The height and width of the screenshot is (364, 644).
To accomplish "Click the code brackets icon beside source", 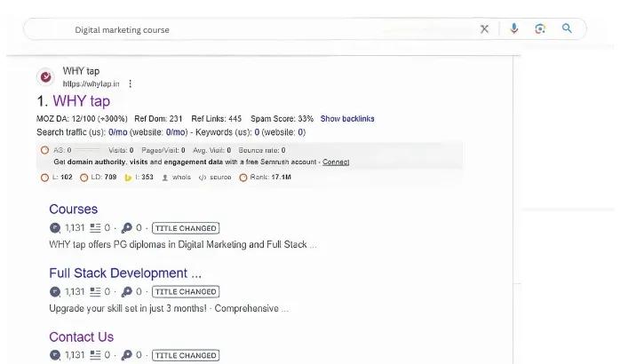I will 203,178.
